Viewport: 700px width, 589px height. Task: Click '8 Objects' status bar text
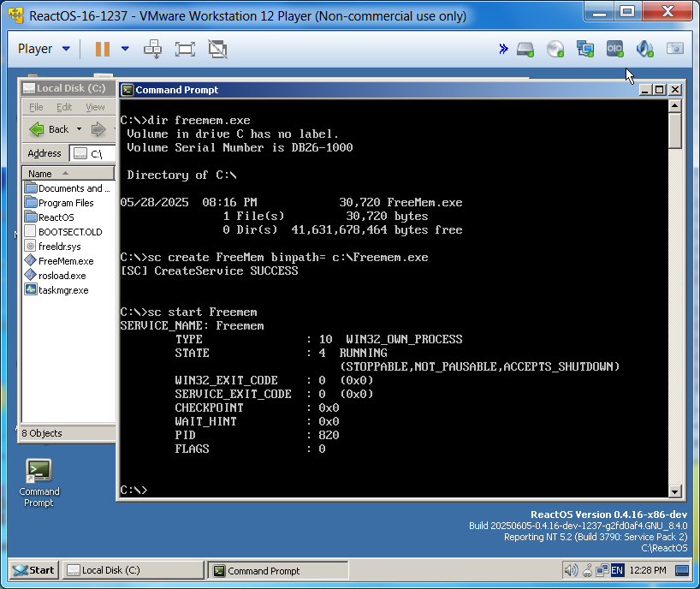(x=42, y=433)
